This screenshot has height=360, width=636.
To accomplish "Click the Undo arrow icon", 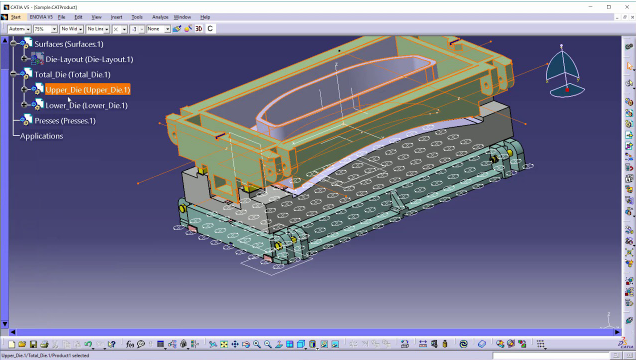I will pos(88,344).
